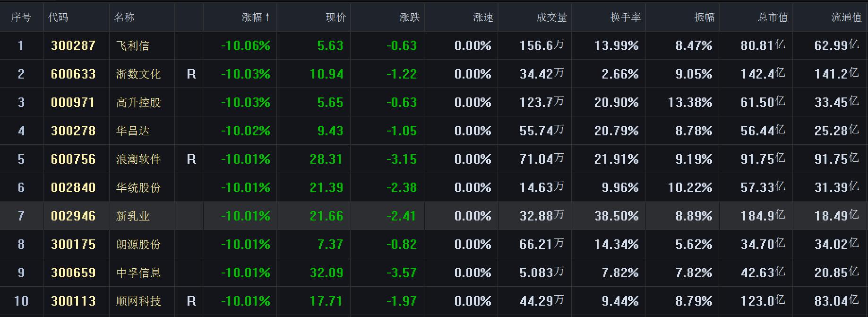Select stock code 300287
The image size is (868, 317).
pyautogui.click(x=73, y=46)
